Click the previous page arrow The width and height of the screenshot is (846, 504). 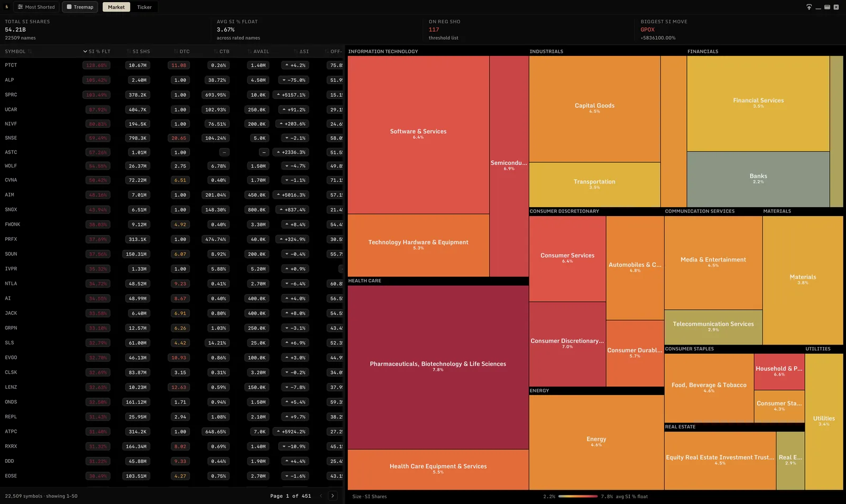coord(321,496)
